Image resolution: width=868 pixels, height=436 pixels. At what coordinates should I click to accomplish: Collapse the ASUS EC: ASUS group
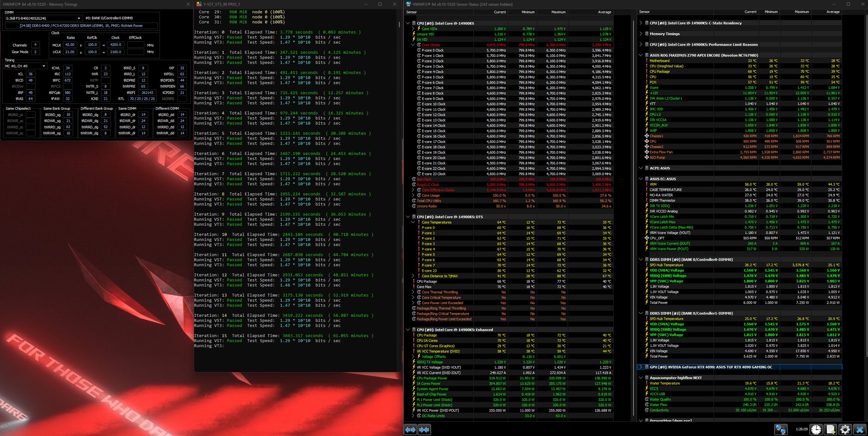(x=641, y=179)
